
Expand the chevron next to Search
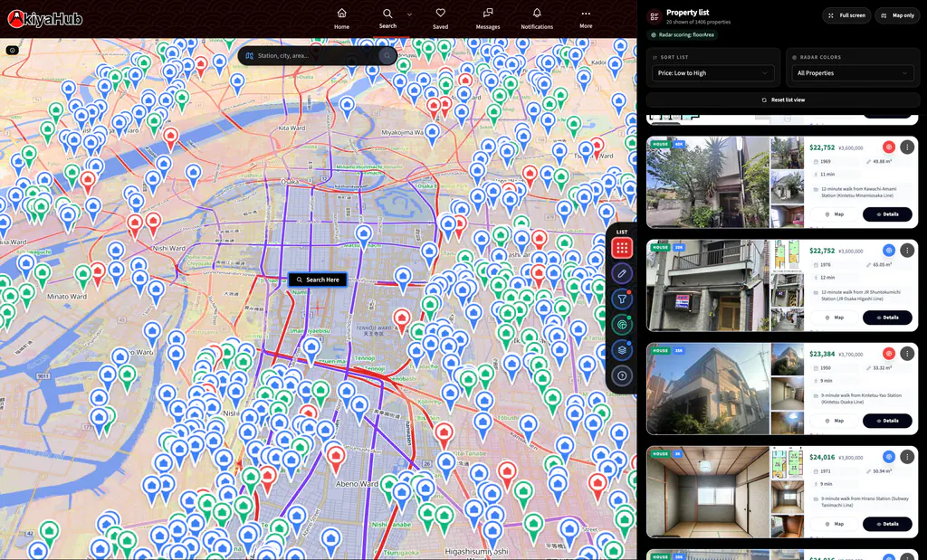(409, 14)
